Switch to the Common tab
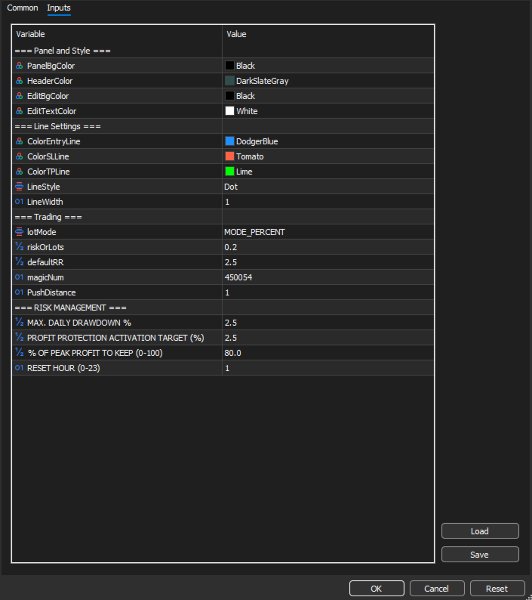532x600 pixels. tap(23, 8)
